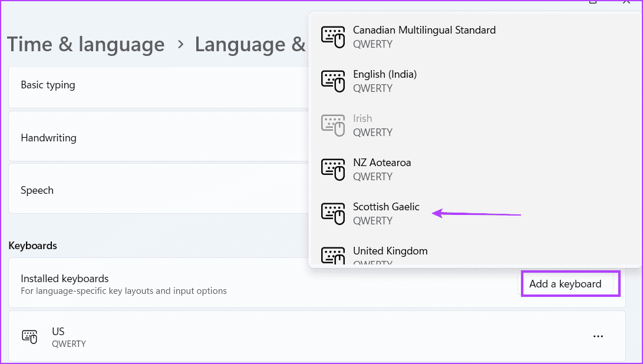
Task: Click the greyed-out Irish keyboard icon
Action: pos(332,125)
